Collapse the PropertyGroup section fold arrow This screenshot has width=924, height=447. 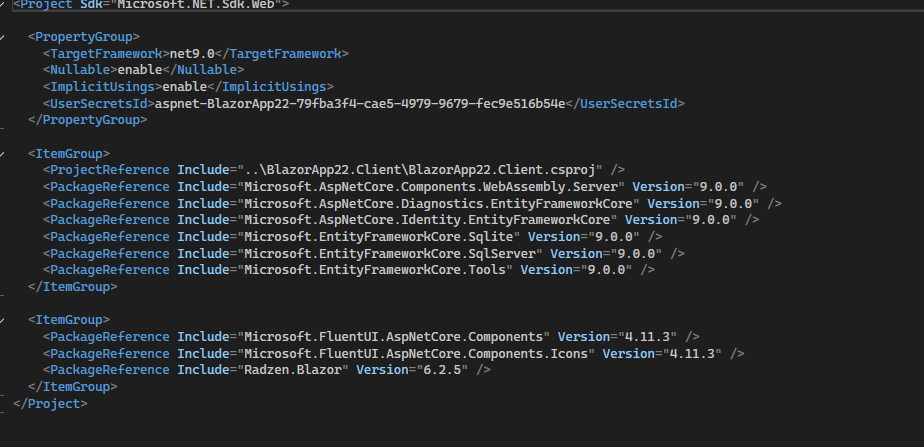click(x=2, y=37)
